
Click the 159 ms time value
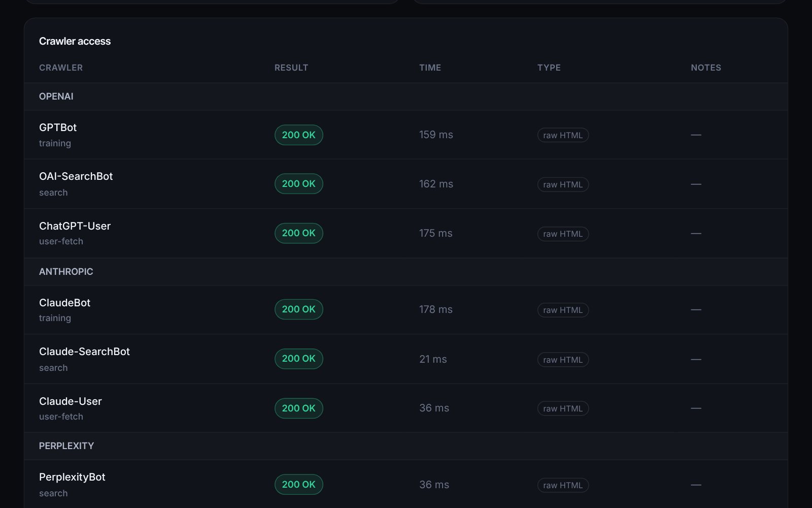coord(436,135)
